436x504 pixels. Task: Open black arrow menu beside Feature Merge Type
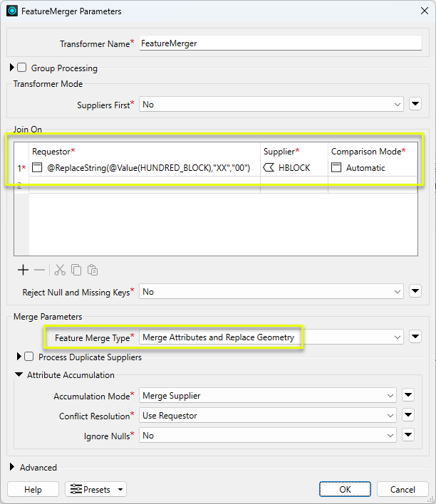pos(416,337)
